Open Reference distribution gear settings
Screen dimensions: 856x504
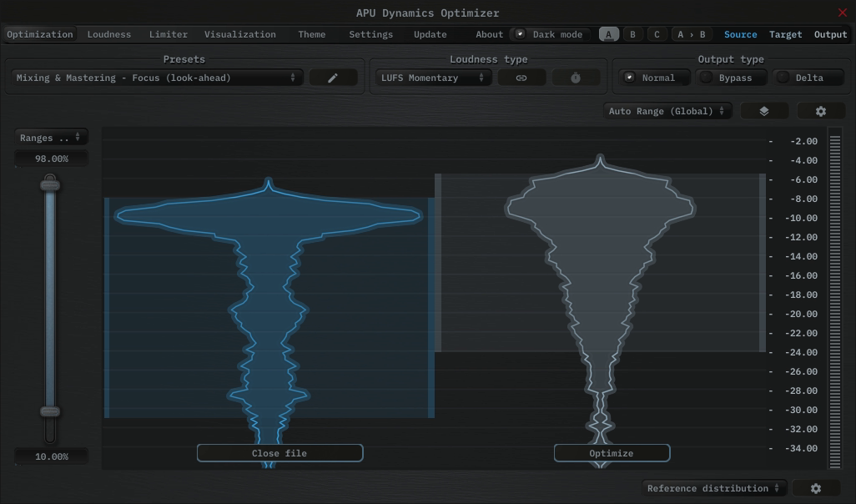pyautogui.click(x=815, y=488)
